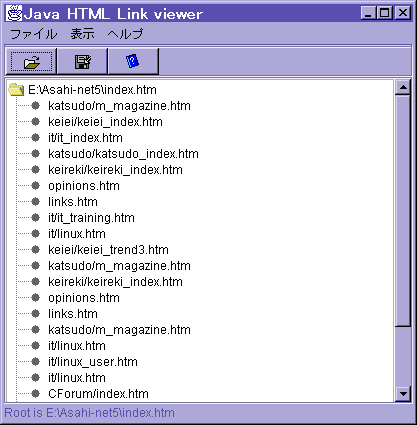Select the root folder icon for index.htm
This screenshot has height=425, width=417.
(x=16, y=90)
